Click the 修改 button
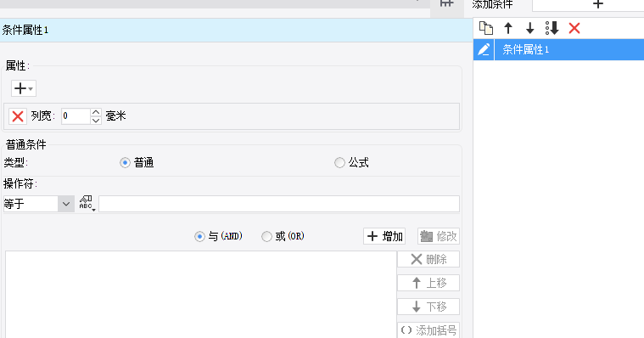Screen dimensions: 644x338 tap(439, 236)
